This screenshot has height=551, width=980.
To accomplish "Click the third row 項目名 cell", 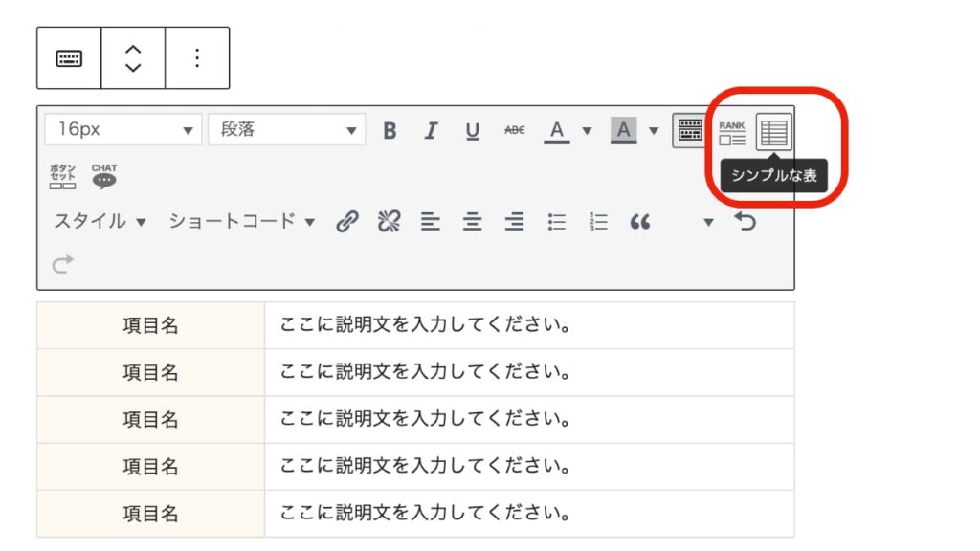I will point(150,419).
